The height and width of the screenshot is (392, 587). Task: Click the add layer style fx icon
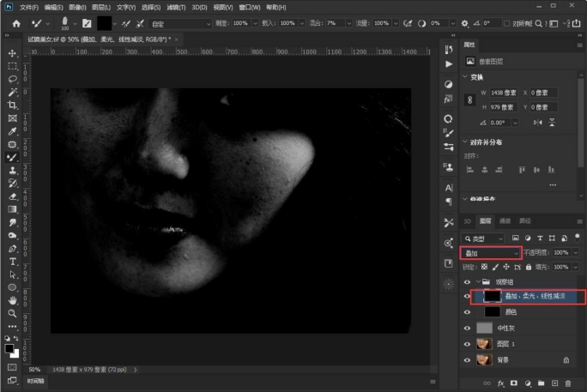pos(500,383)
